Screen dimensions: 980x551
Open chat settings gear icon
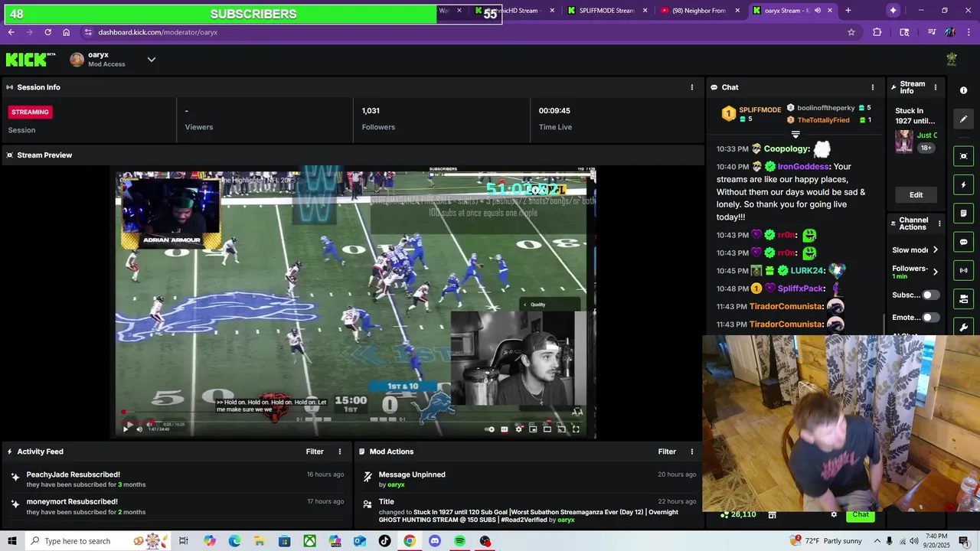(x=834, y=514)
